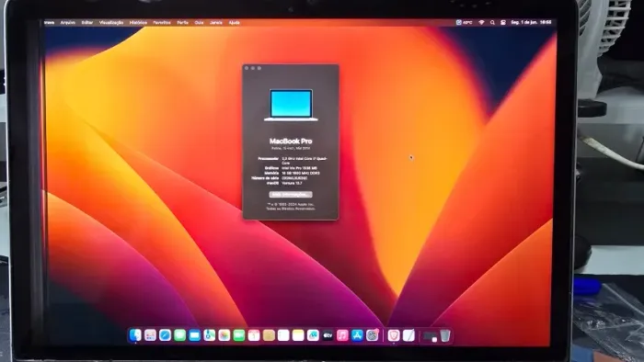This screenshot has height=362, width=644.
Task: Open the Guia menu
Action: click(x=200, y=23)
